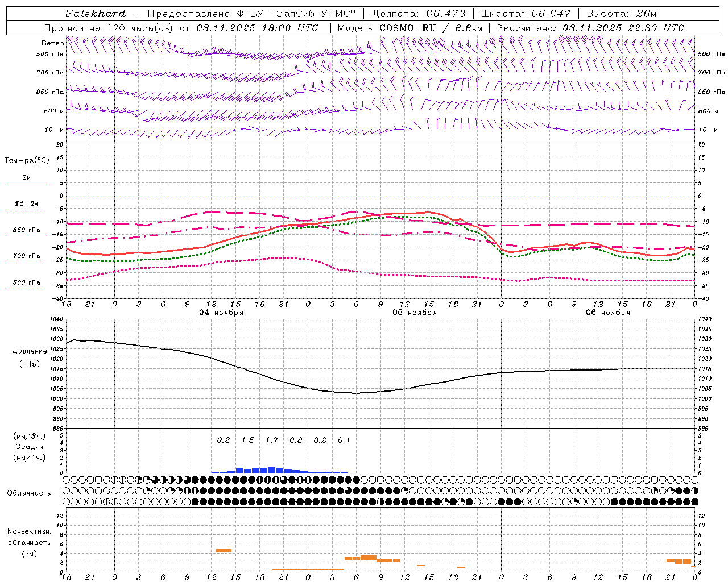Image resolution: width=728 pixels, height=582 pixels.
Task: Click '700 гПа' entry in temperature legend
Action: point(27,256)
